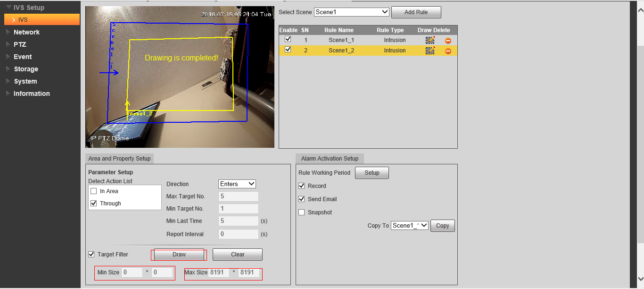
Task: Switch to Alarm Activation Setup tab
Action: (x=330, y=159)
